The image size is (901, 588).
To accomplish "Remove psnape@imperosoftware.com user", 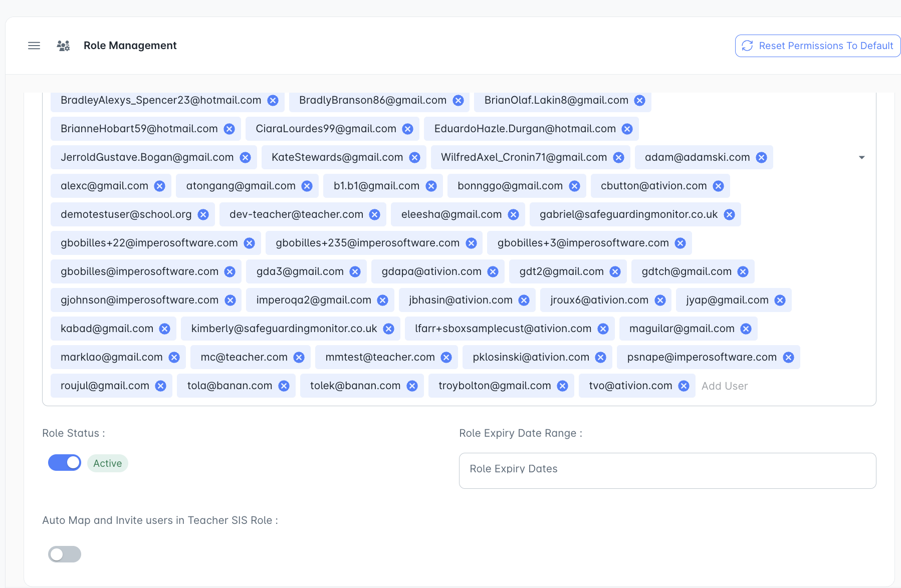I will coord(789,358).
